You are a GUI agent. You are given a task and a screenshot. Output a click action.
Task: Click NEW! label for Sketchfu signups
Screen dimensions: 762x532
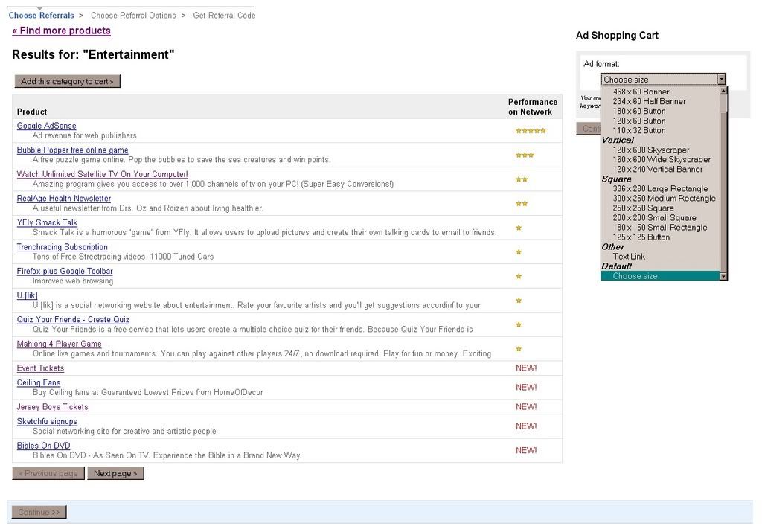526,426
